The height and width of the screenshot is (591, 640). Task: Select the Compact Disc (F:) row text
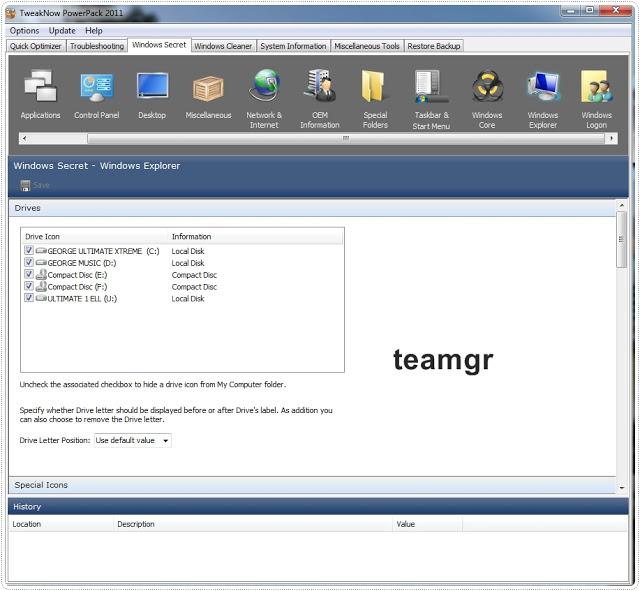coord(77,287)
